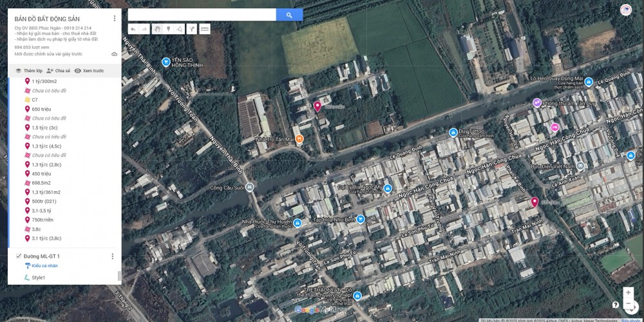Select the 500tr (D21) list item
The image size is (644, 322).
click(44, 201)
